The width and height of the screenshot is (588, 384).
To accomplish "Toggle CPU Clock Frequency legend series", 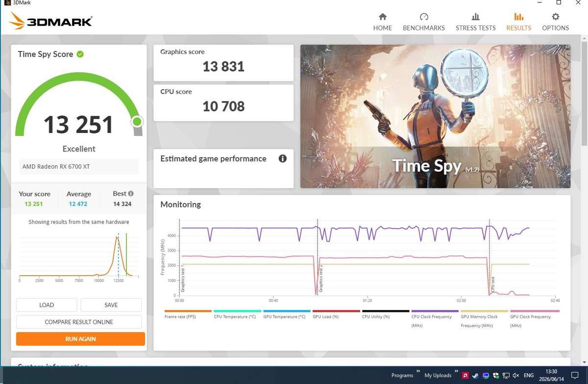I will 435,319.
